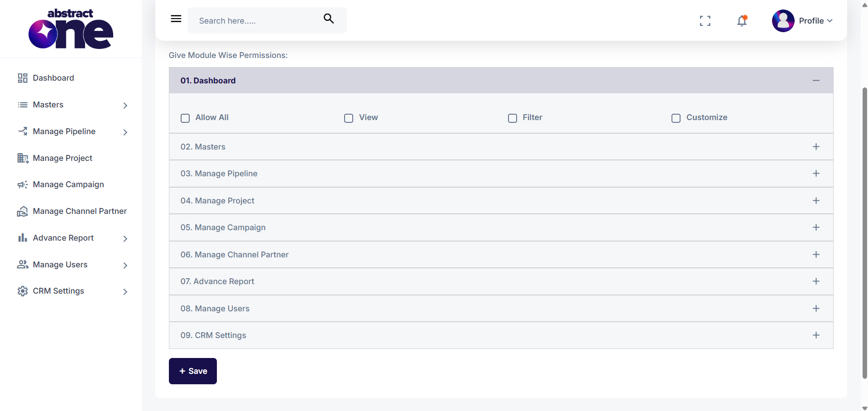The image size is (868, 411).
Task: Enable the View permission checkbox
Action: (x=349, y=118)
